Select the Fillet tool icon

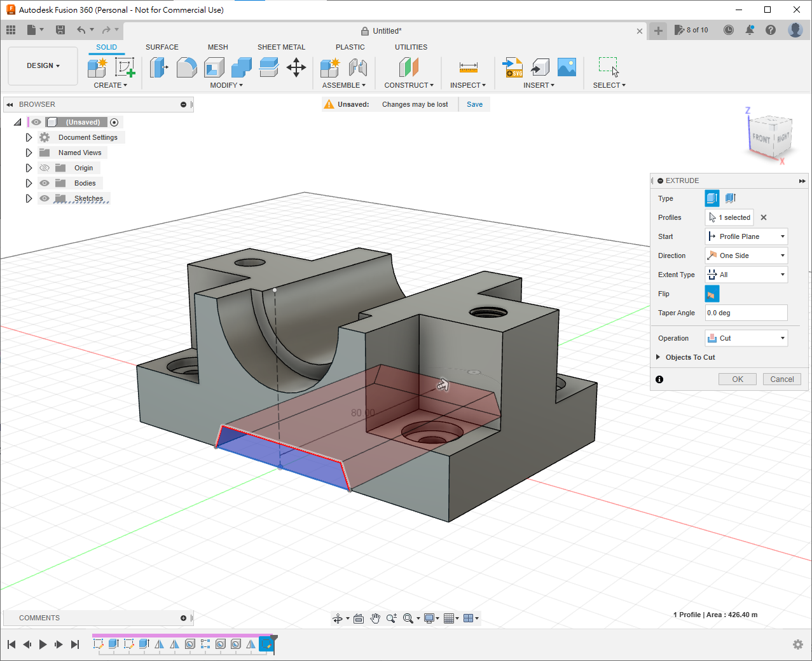186,67
